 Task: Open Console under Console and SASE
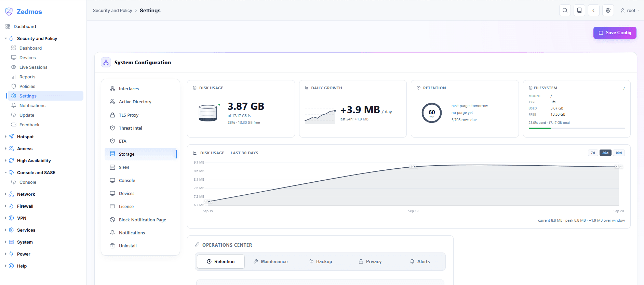(28, 182)
